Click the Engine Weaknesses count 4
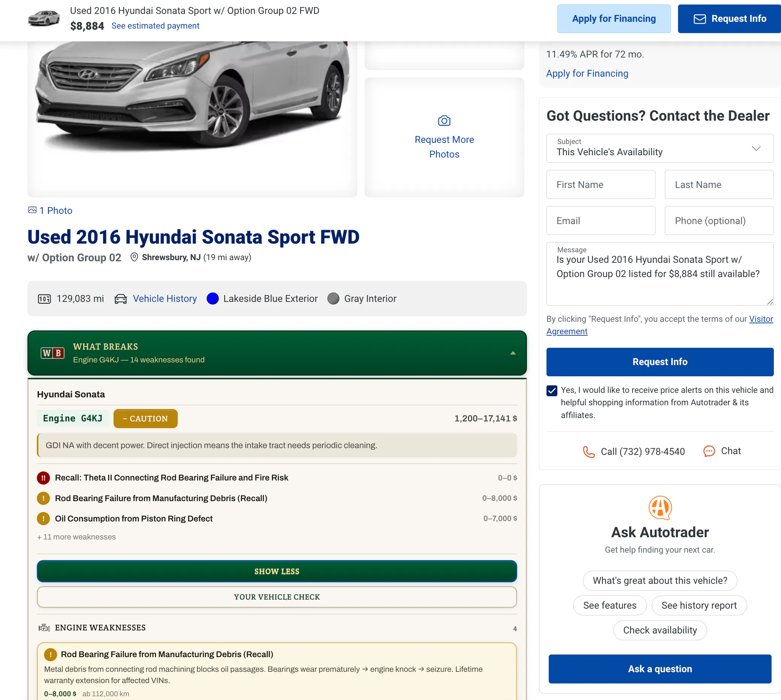The height and width of the screenshot is (700, 781). point(515,629)
